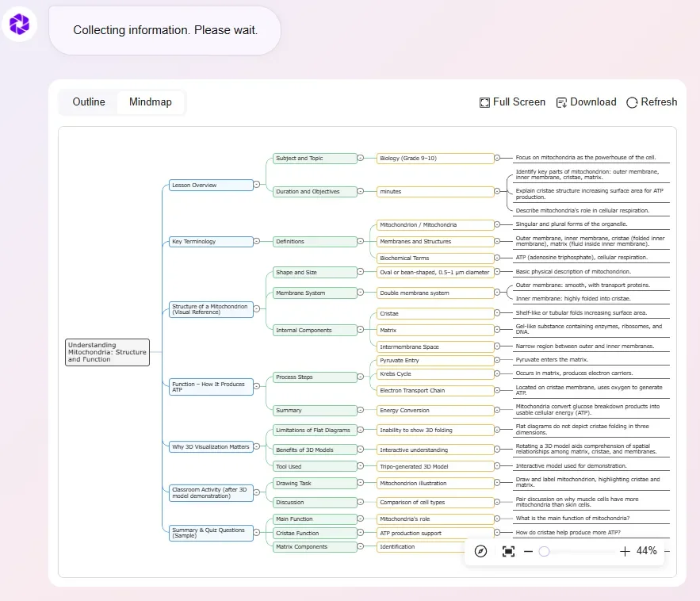
Task: Select the Lesson Overview node
Action: 211,185
